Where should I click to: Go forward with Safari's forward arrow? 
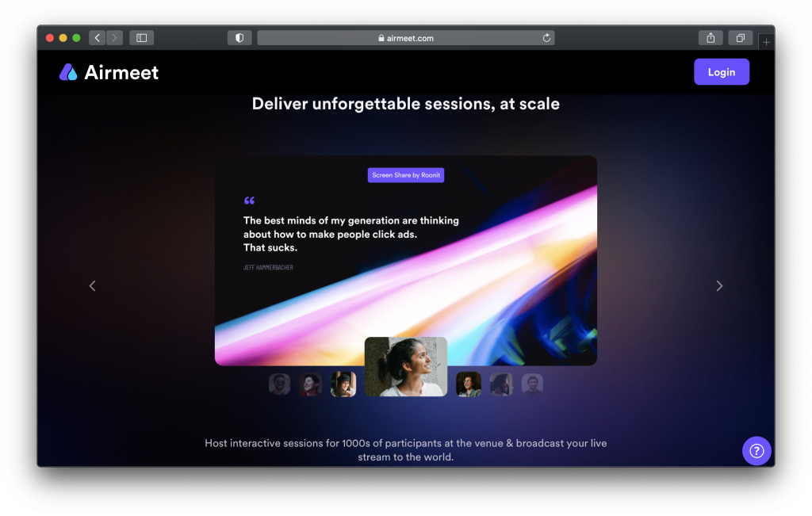[x=114, y=38]
